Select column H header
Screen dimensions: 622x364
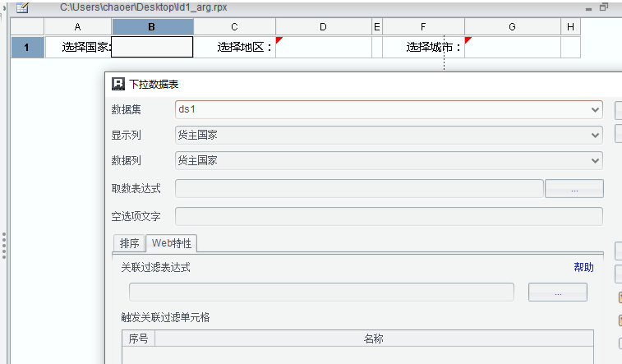(570, 27)
